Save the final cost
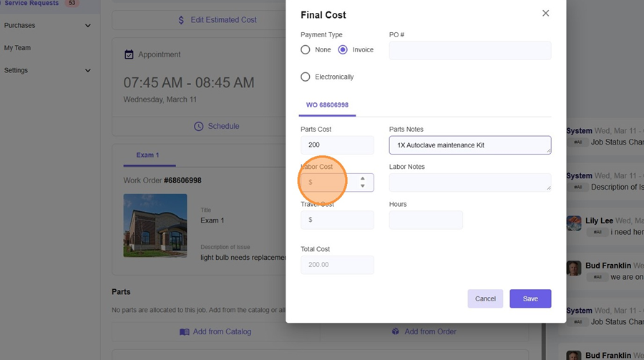This screenshot has height=360, width=644. point(530,298)
